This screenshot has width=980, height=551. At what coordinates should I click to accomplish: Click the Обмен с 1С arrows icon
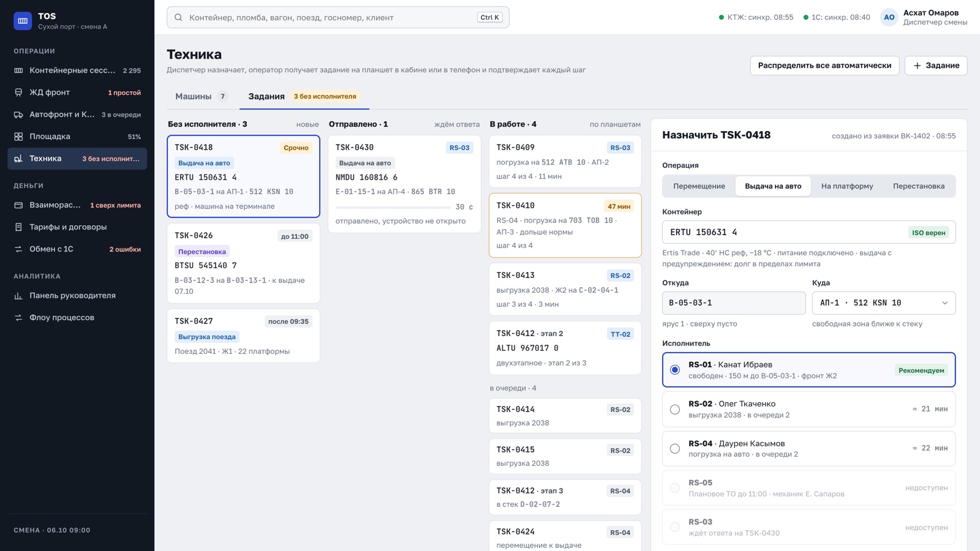coord(18,249)
